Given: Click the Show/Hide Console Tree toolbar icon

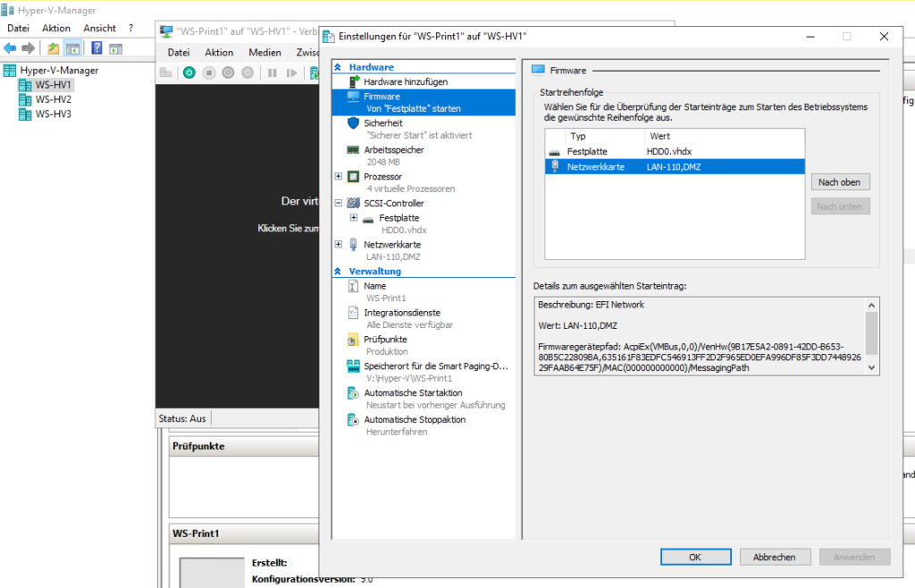Looking at the screenshot, I should click(73, 47).
